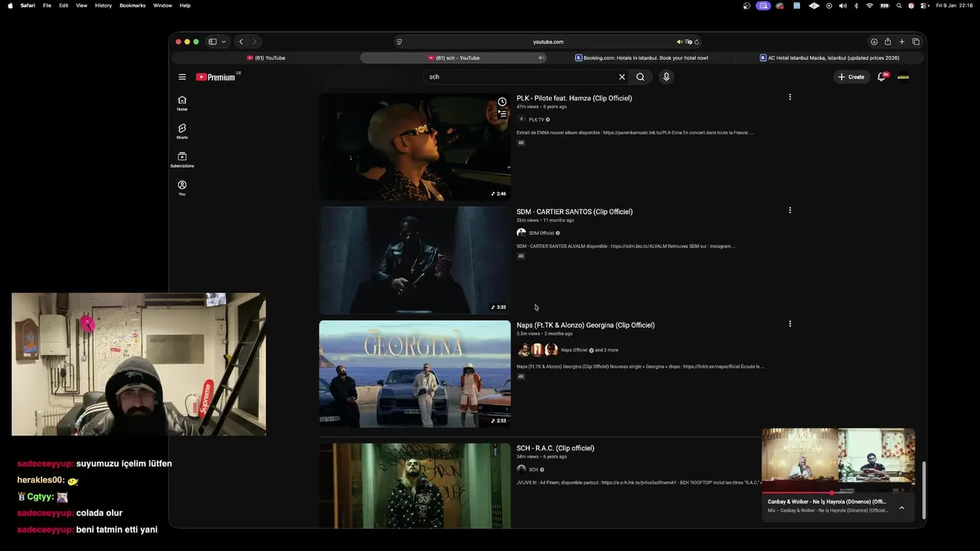Open the View menu
980x551 pixels.
pyautogui.click(x=81, y=5)
